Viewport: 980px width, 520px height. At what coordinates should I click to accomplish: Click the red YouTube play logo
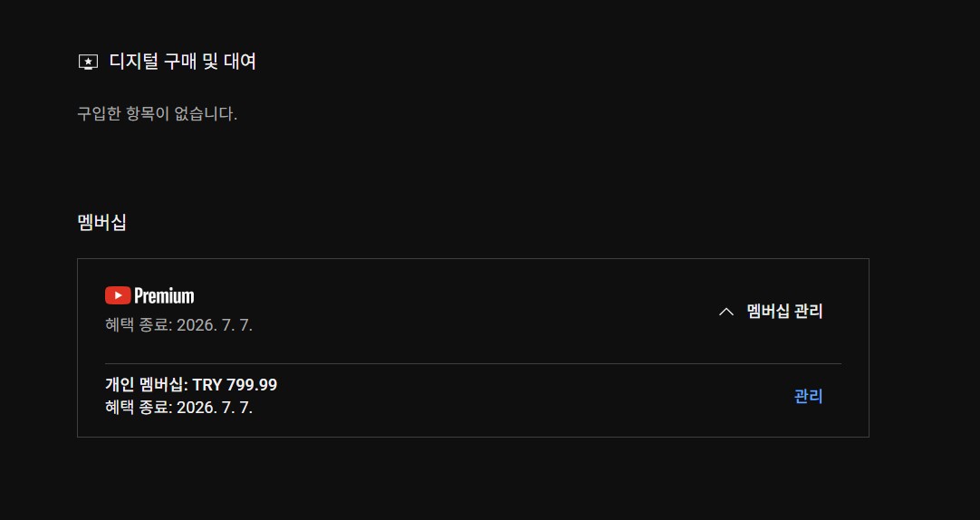pos(118,295)
